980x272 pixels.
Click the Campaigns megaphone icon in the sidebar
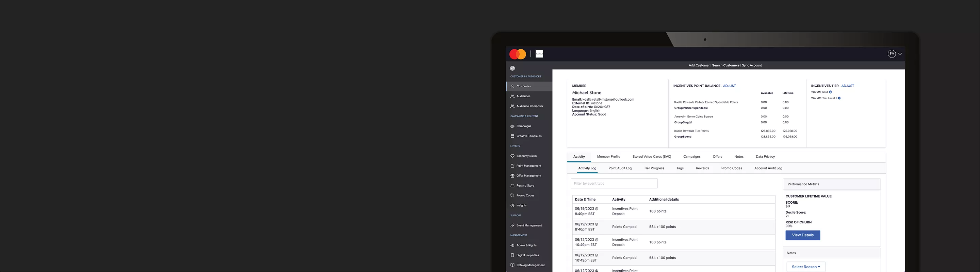[512, 126]
